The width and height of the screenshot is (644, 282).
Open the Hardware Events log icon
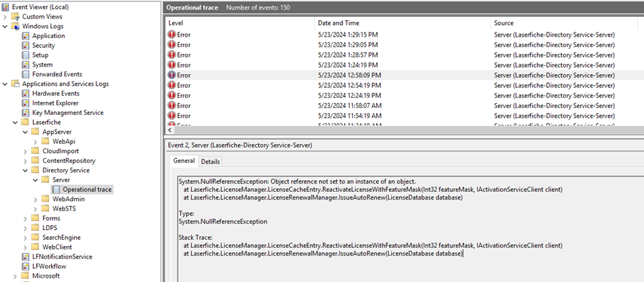pos(26,94)
